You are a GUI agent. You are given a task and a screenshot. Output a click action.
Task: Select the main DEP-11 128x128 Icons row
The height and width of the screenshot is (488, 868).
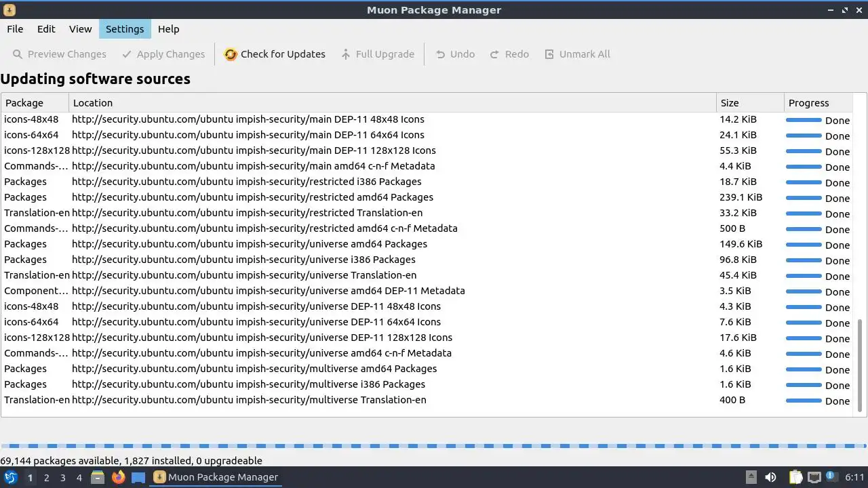[x=427, y=150]
